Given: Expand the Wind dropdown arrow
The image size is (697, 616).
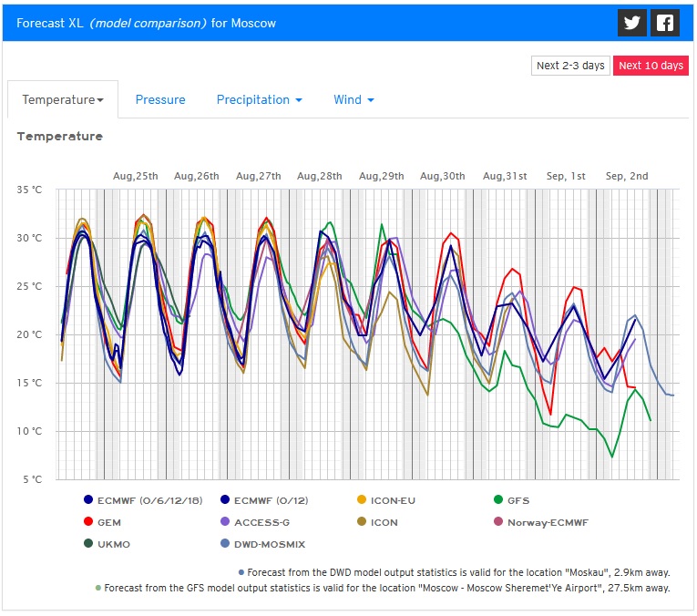Looking at the screenshot, I should pyautogui.click(x=371, y=100).
